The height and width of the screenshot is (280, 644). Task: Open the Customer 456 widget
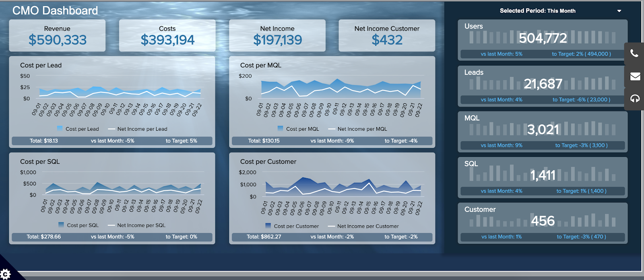(542, 222)
